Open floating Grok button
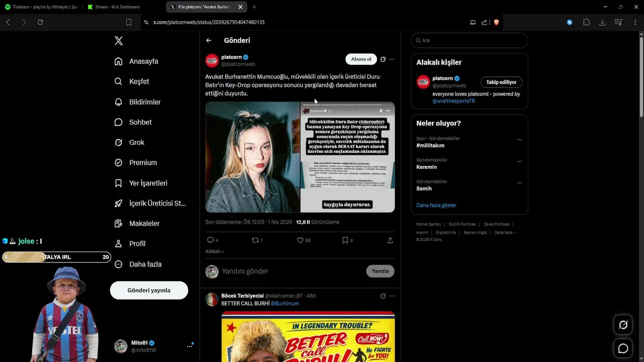 [623, 325]
